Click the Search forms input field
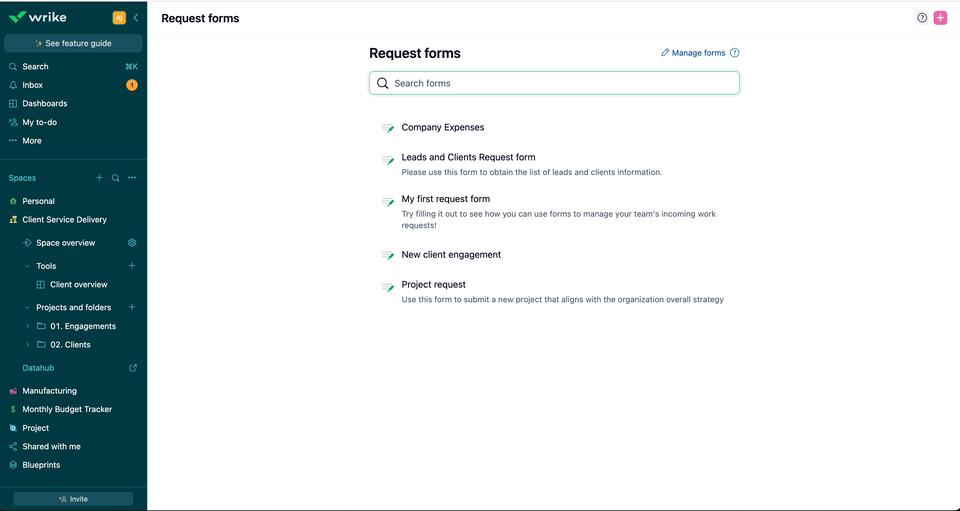Viewport: 960px width, 511px height. (554, 83)
